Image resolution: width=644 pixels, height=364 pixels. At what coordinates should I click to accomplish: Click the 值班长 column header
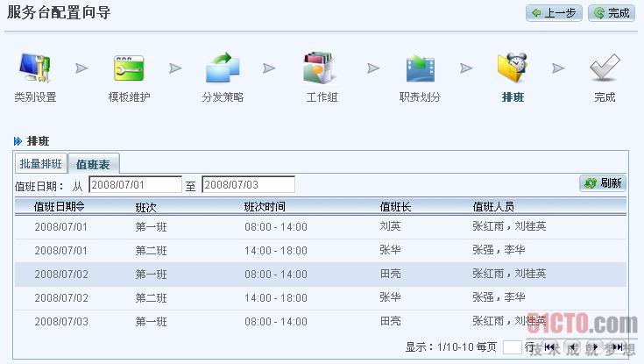[x=395, y=207]
